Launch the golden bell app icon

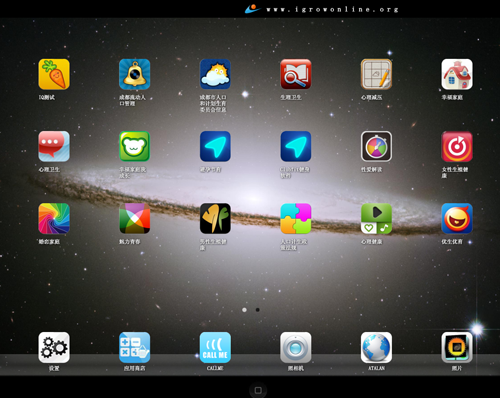135,74
